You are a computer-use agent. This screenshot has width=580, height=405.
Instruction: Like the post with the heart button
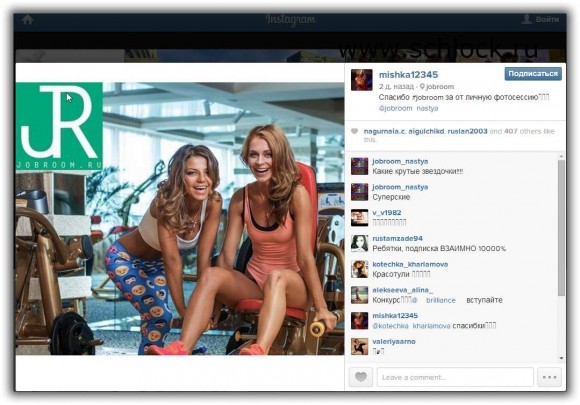361,377
